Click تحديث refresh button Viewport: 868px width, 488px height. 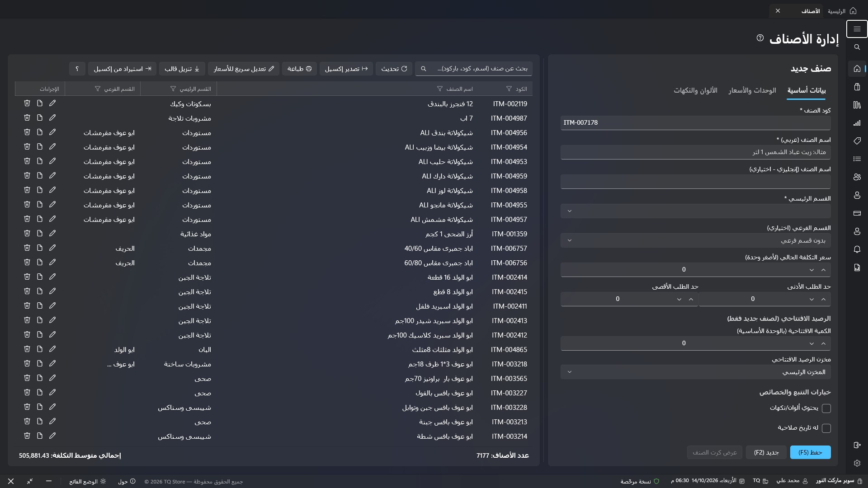pyautogui.click(x=394, y=69)
